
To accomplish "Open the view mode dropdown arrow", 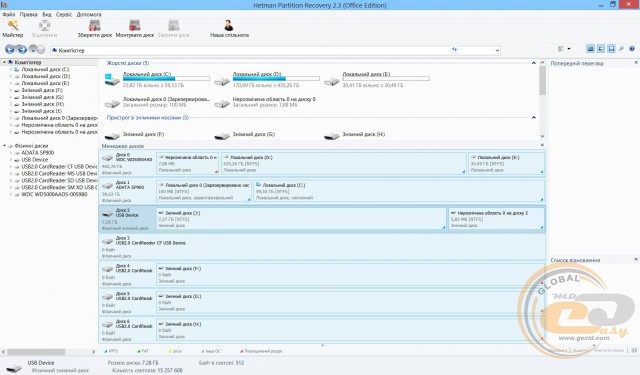I will [569, 49].
